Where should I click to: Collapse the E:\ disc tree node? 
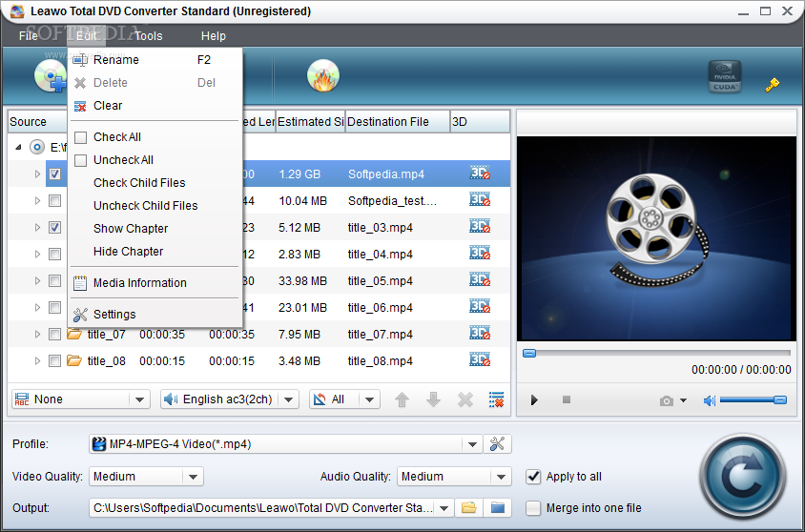click(18, 147)
